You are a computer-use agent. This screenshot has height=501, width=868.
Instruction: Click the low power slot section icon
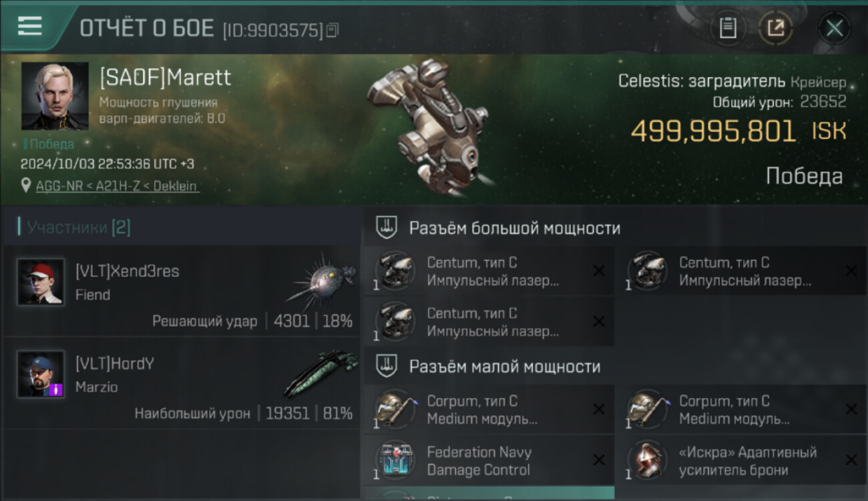click(x=385, y=366)
